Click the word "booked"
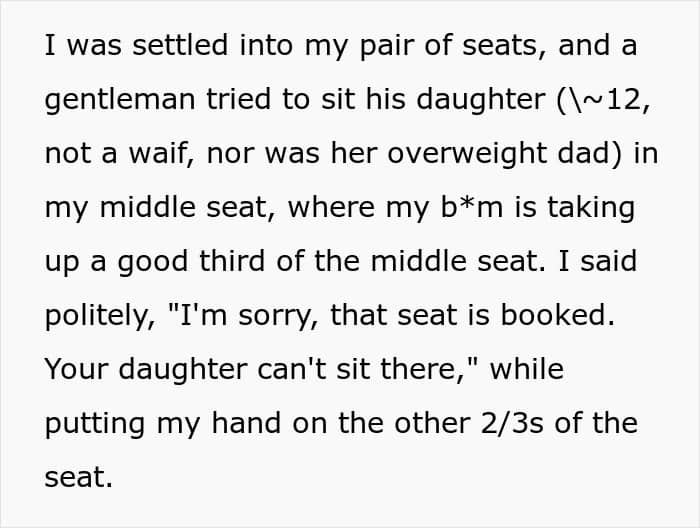700x528 pixels. 557,315
